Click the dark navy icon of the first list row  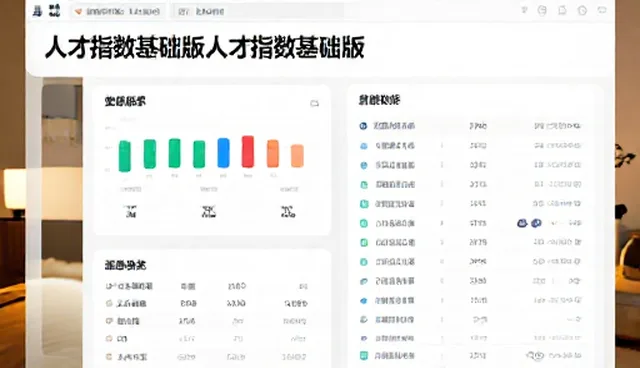363,126
